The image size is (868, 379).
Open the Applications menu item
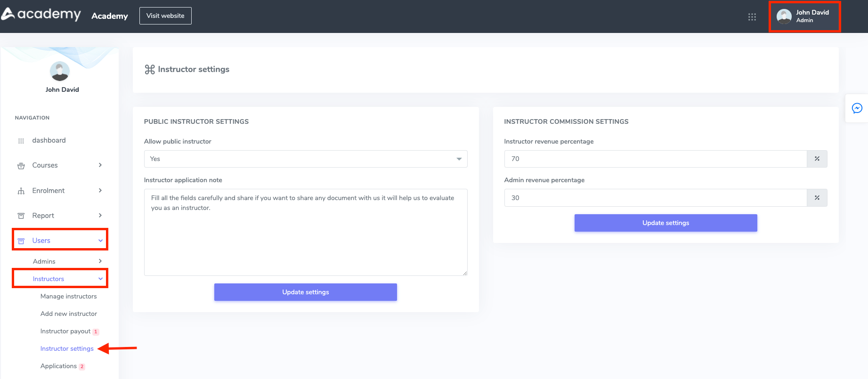coord(59,366)
